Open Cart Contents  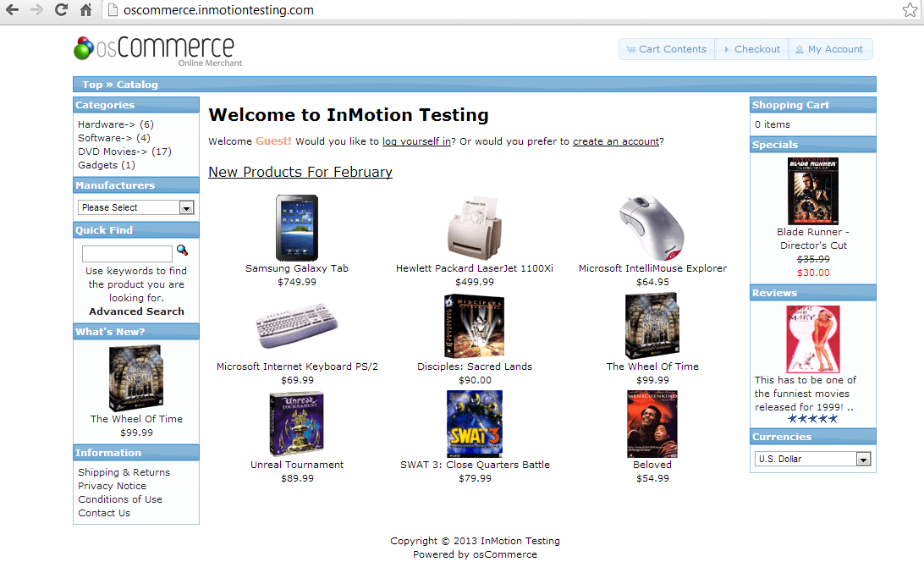(667, 50)
